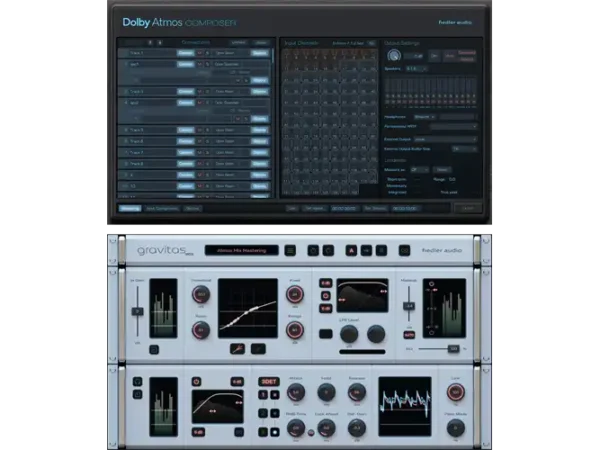Click the Threshold knob in Gravitas
The image size is (600, 450).
tap(201, 294)
